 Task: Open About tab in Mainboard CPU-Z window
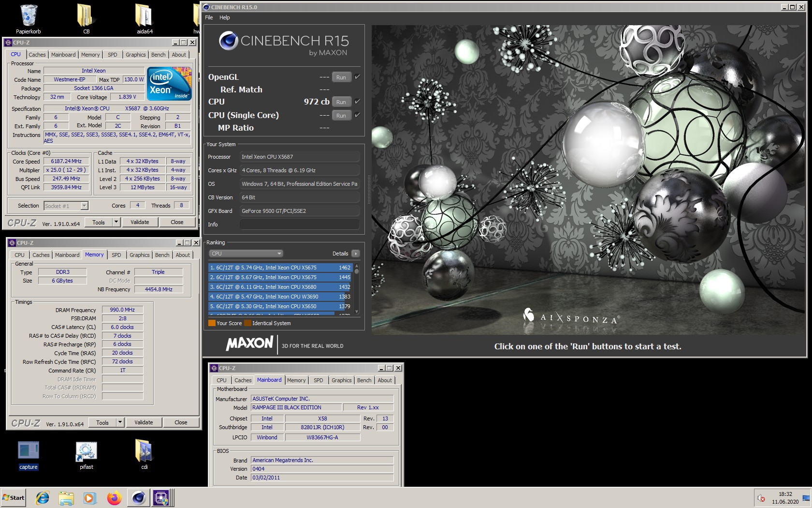(385, 380)
